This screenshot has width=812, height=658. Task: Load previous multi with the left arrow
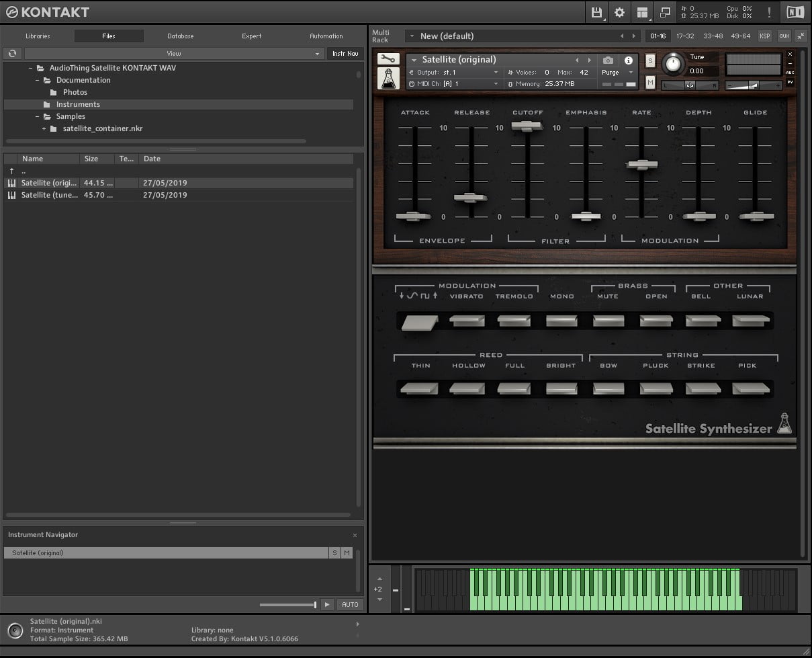tap(622, 36)
